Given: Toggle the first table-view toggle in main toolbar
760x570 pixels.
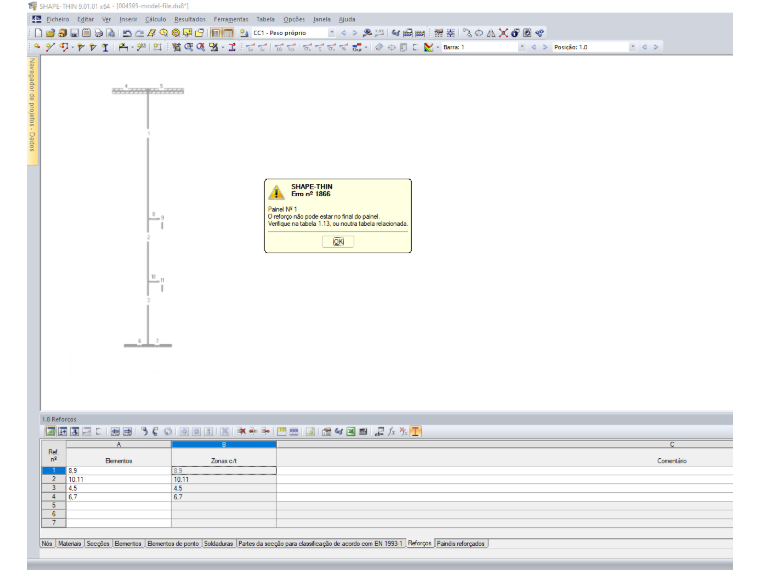Looking at the screenshot, I should point(216,33).
